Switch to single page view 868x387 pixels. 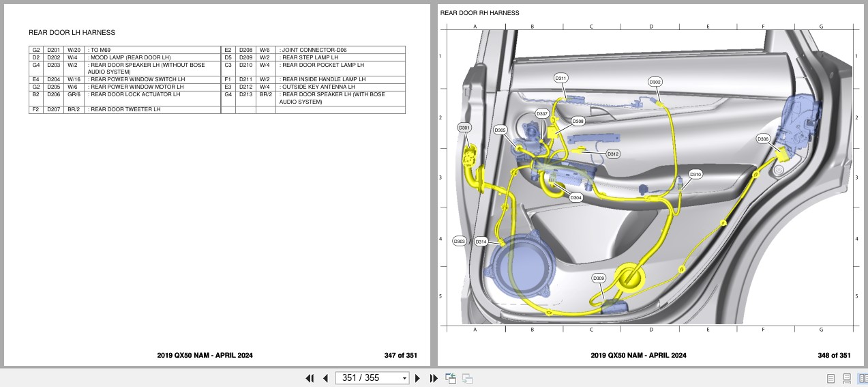[x=831, y=378]
